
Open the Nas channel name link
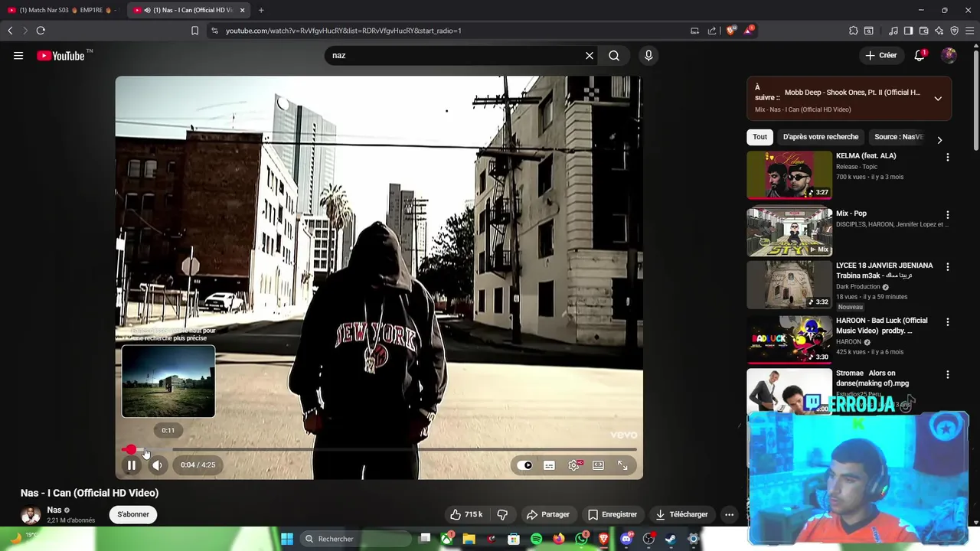point(54,510)
